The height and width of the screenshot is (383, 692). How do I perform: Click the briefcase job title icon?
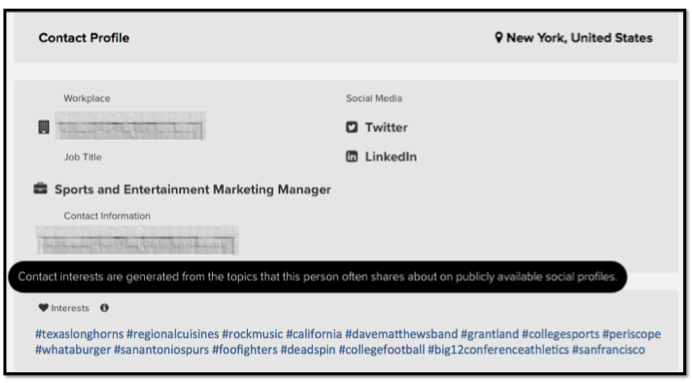[x=41, y=188]
